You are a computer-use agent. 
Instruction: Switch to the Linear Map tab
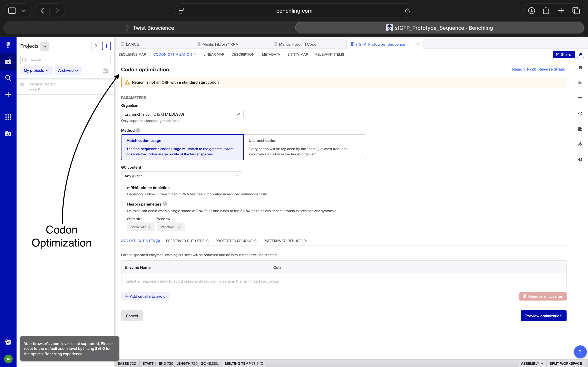[214, 54]
